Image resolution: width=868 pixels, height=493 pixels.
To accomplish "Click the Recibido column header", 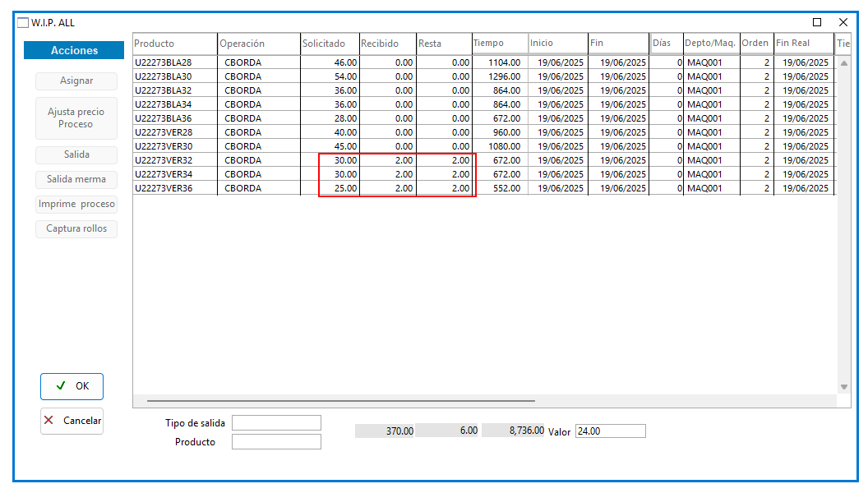I will 388,44.
